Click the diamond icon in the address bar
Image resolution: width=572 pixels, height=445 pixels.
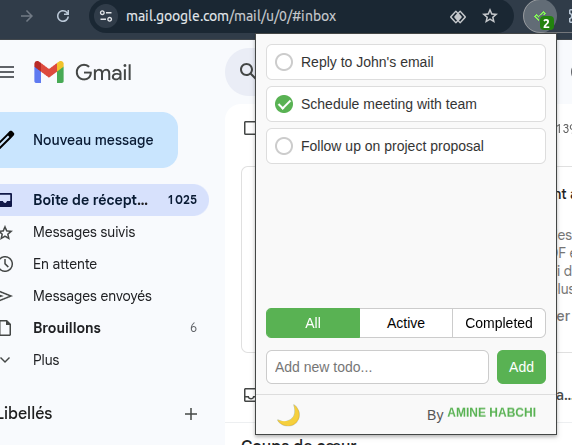click(457, 16)
